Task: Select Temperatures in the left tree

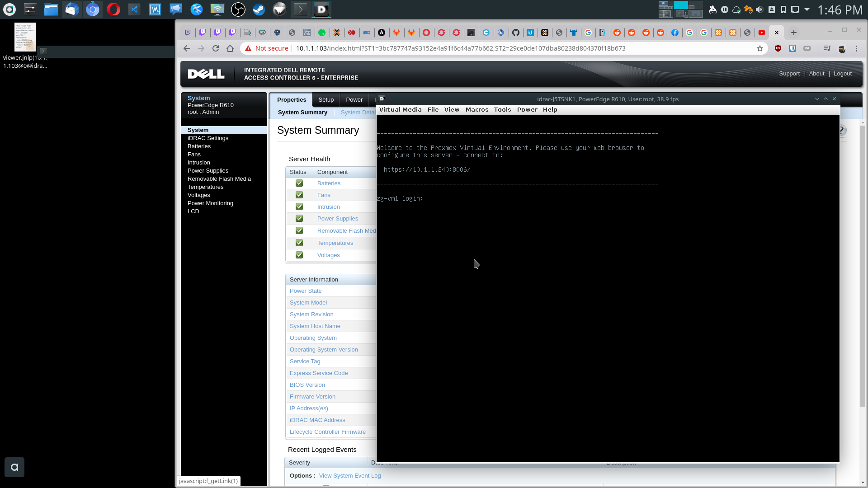Action: [x=205, y=187]
